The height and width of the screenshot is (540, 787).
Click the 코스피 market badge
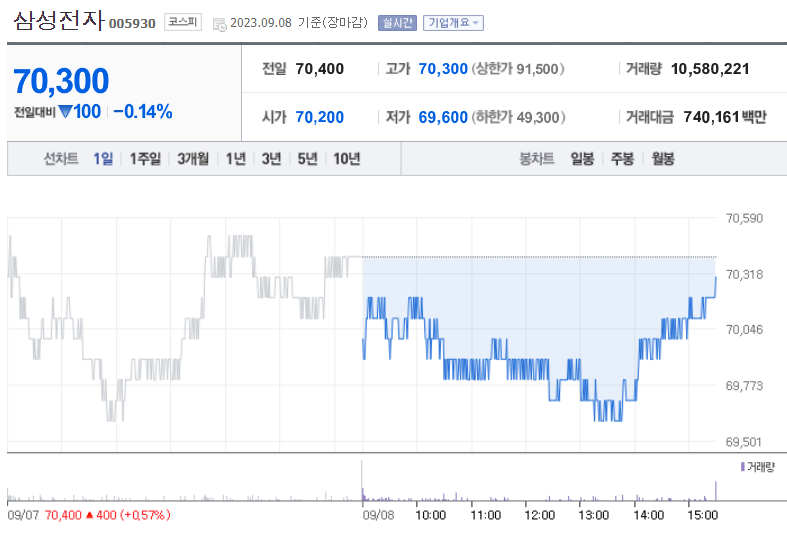pyautogui.click(x=183, y=22)
